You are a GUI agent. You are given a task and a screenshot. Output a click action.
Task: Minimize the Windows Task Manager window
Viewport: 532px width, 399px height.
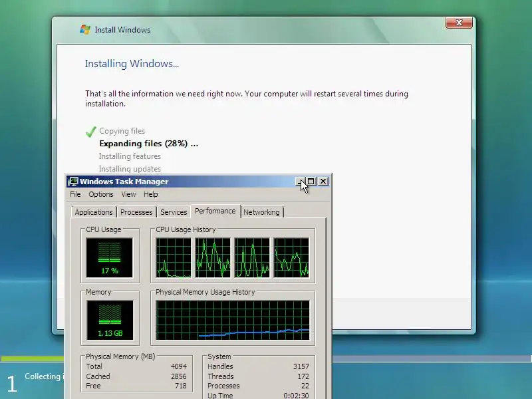(x=300, y=182)
